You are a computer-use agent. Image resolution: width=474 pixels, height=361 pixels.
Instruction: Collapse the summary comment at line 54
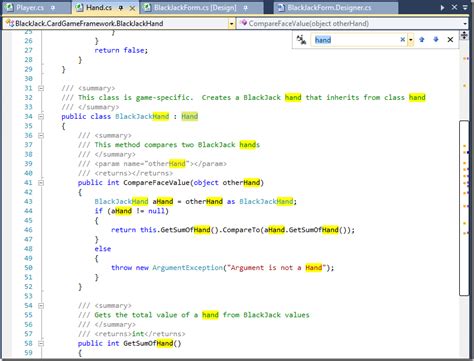(x=41, y=306)
